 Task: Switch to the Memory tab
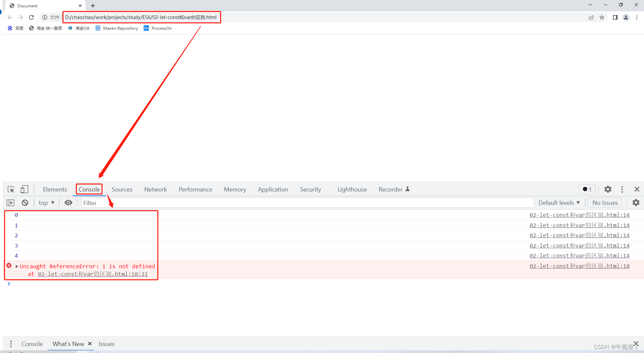[x=235, y=190]
